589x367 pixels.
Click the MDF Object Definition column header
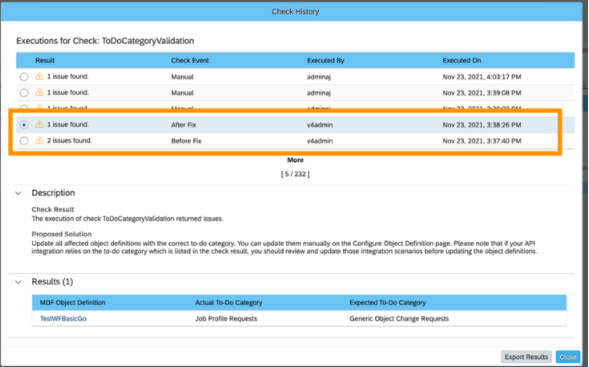click(72, 303)
